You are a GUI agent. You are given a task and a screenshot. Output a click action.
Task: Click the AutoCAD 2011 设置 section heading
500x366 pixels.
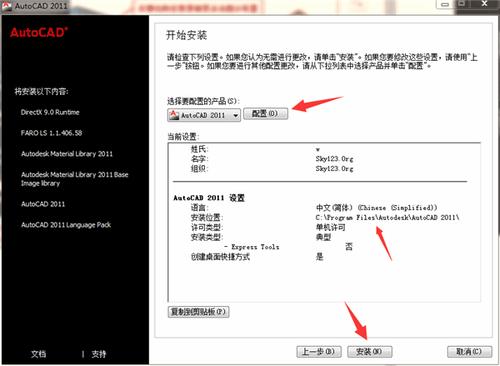(209, 198)
